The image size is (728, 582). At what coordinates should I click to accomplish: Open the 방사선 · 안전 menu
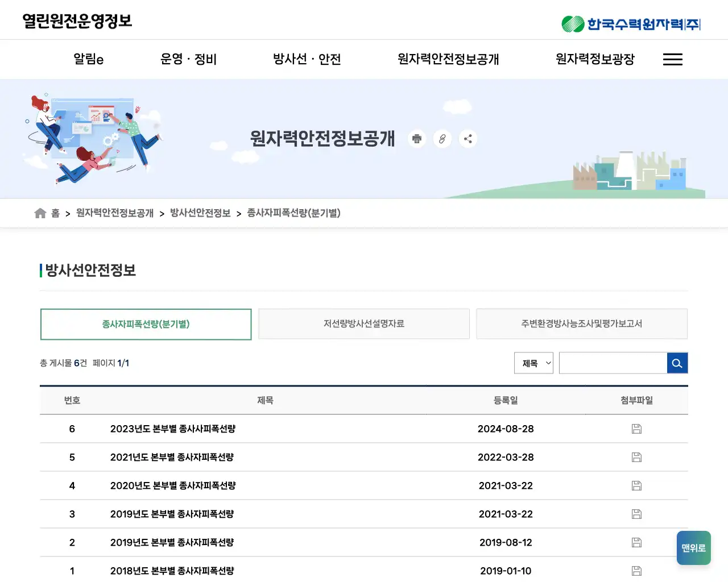tap(307, 59)
